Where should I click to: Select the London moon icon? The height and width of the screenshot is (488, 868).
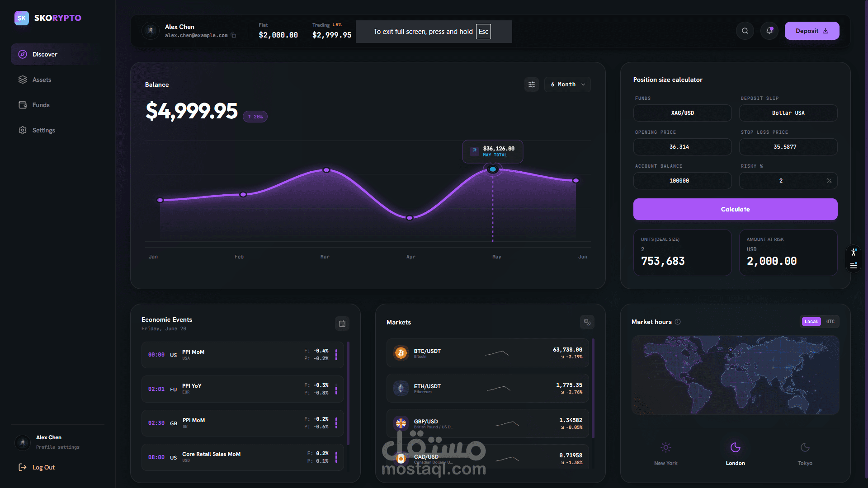736,447
